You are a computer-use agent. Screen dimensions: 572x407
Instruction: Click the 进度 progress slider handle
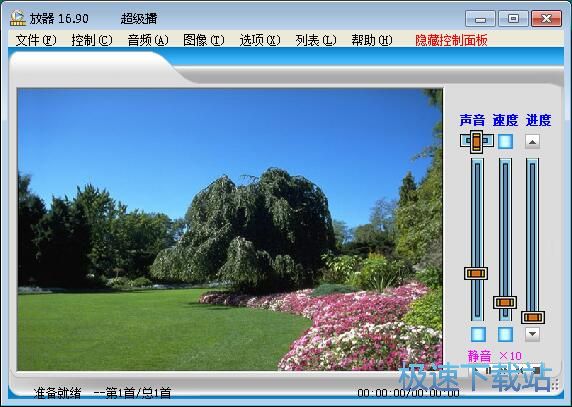tap(533, 317)
